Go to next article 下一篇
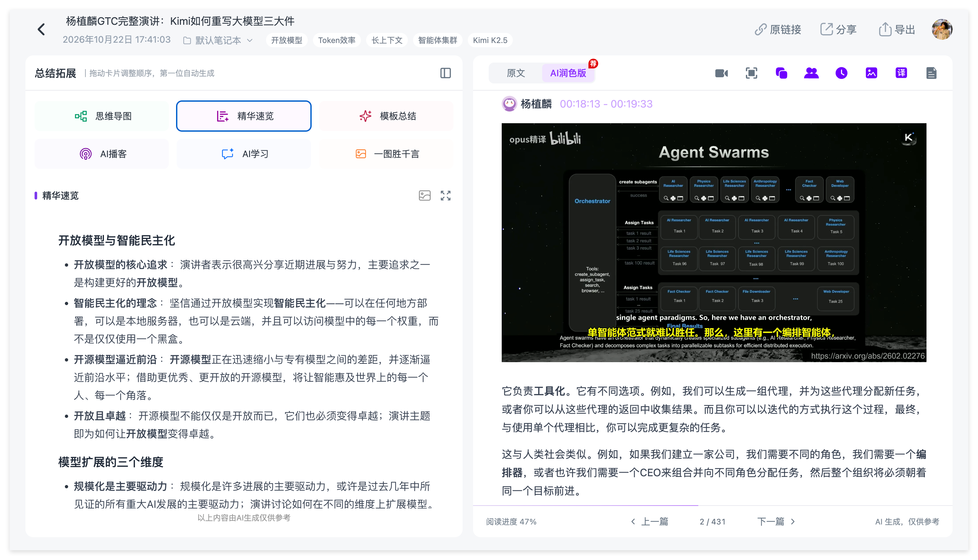 pos(776,522)
